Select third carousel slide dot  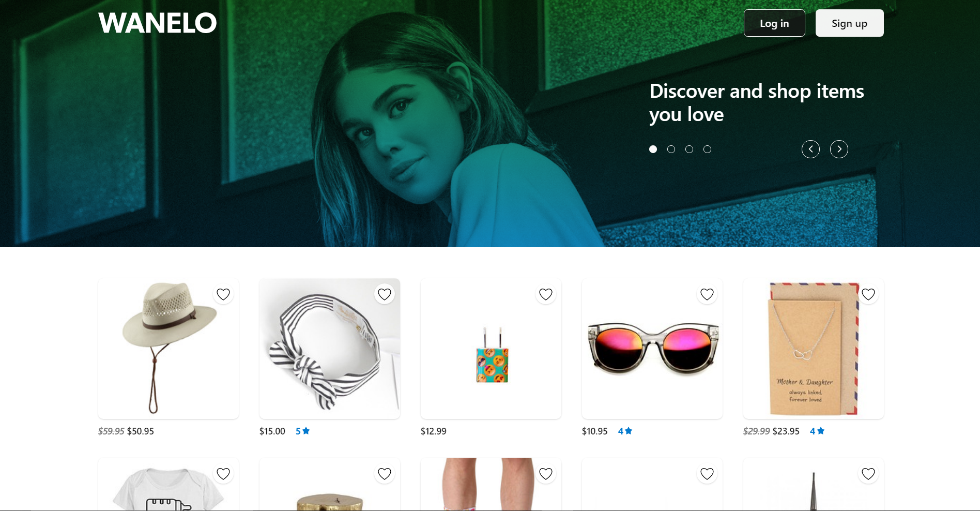click(690, 149)
